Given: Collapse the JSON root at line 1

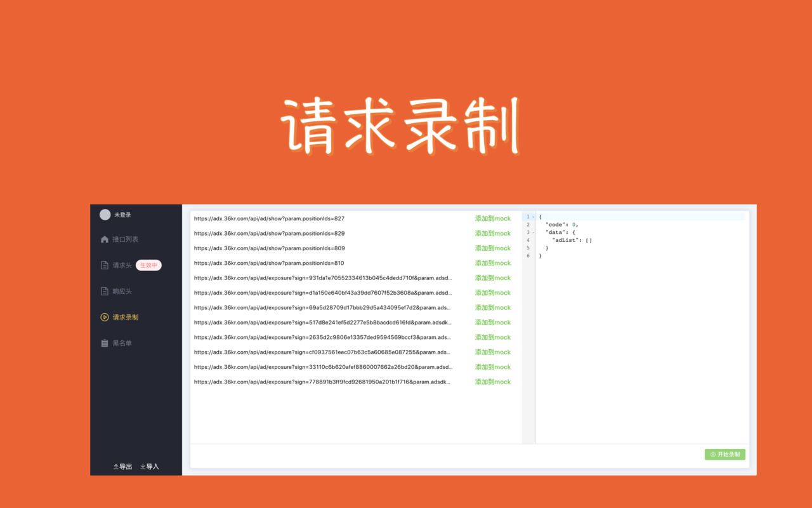Looking at the screenshot, I should 533,217.
